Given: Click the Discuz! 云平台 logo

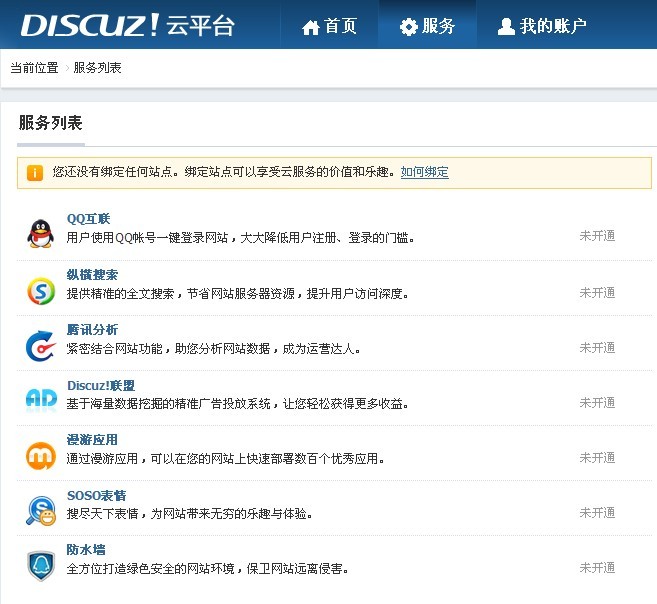Looking at the screenshot, I should pyautogui.click(x=127, y=25).
